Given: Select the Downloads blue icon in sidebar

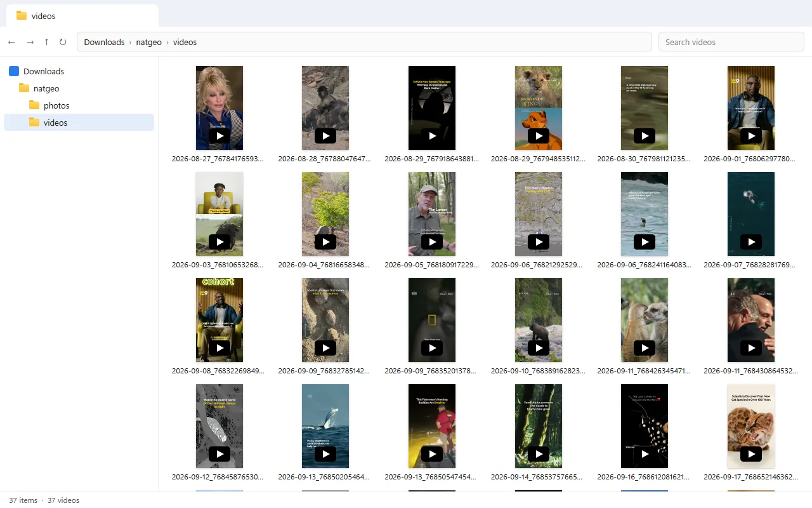Looking at the screenshot, I should pos(14,71).
